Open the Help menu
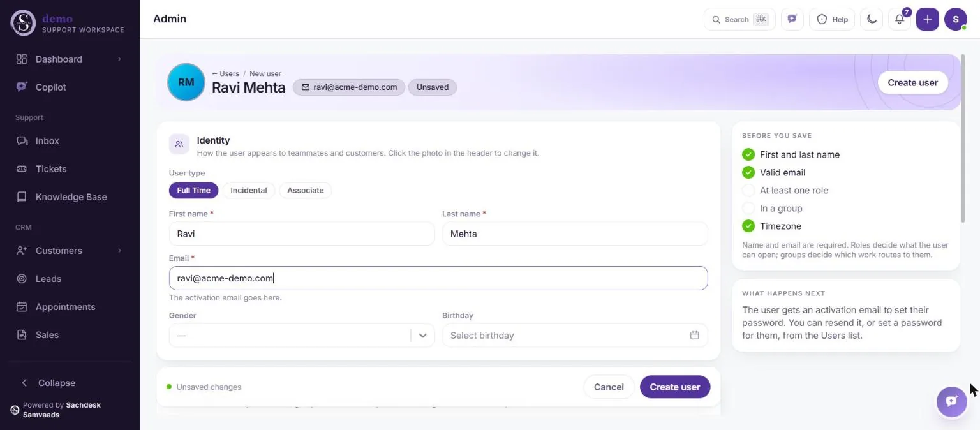The width and height of the screenshot is (980, 430). 832,19
